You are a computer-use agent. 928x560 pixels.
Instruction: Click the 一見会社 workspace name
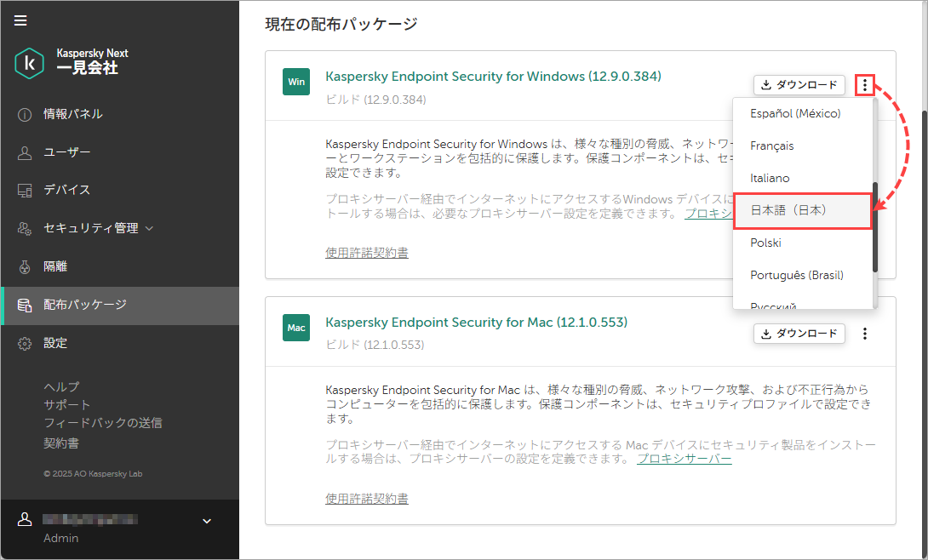click(x=87, y=68)
